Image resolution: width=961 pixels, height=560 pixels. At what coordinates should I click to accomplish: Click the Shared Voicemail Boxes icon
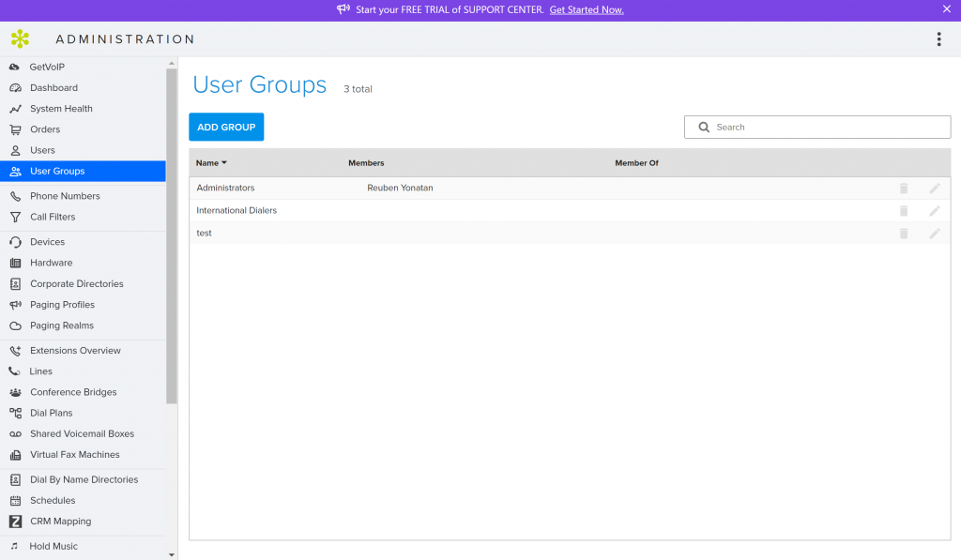pyautogui.click(x=15, y=433)
